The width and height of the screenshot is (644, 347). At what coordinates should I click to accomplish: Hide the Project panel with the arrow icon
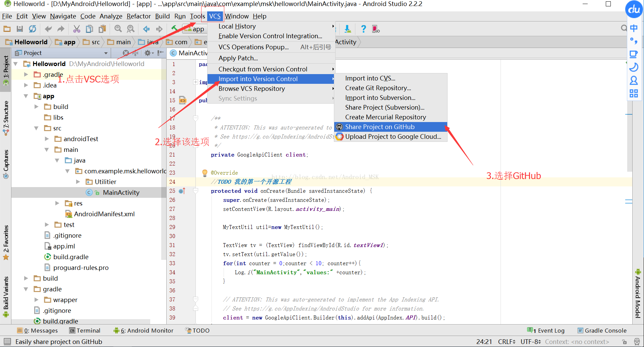point(161,53)
